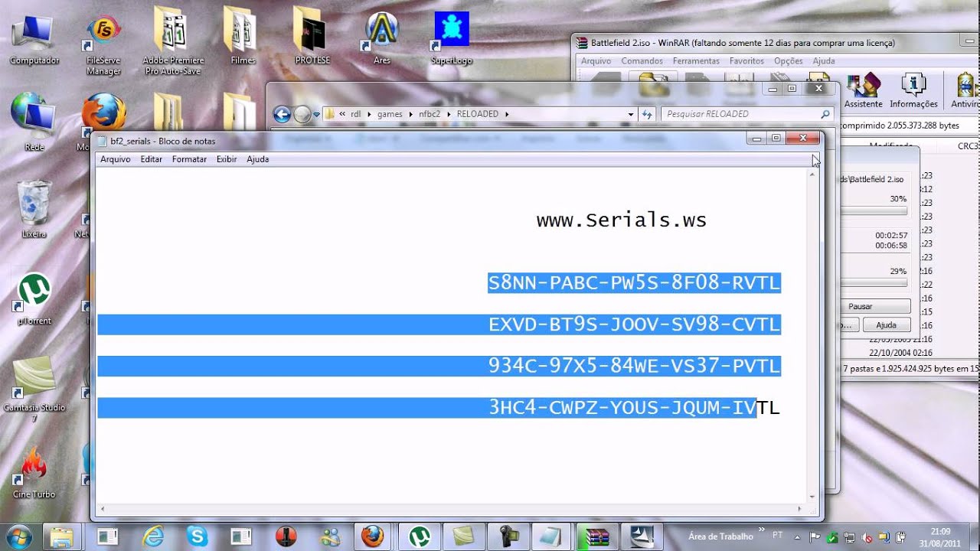Click the taskbar clock showing 21:09
This screenshot has width=980, height=551.
click(941, 536)
